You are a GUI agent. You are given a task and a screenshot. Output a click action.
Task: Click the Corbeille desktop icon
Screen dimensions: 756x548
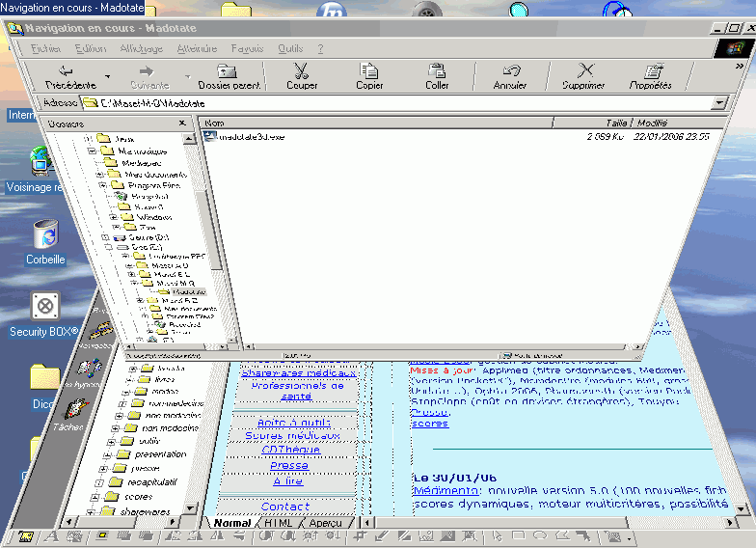[x=46, y=233]
